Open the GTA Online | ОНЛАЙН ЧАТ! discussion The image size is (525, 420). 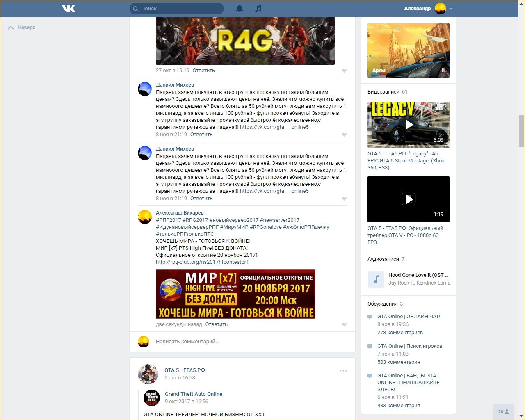click(409, 317)
